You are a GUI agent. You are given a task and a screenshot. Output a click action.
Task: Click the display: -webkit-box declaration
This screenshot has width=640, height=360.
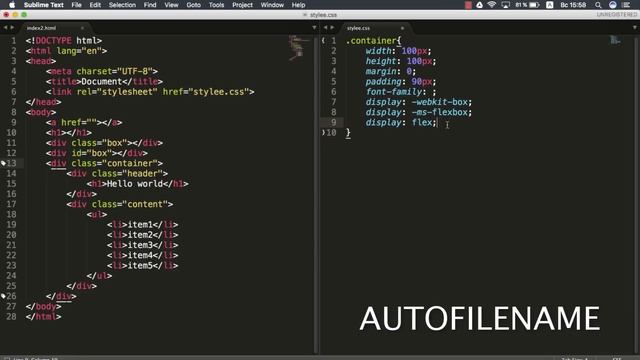coord(419,102)
